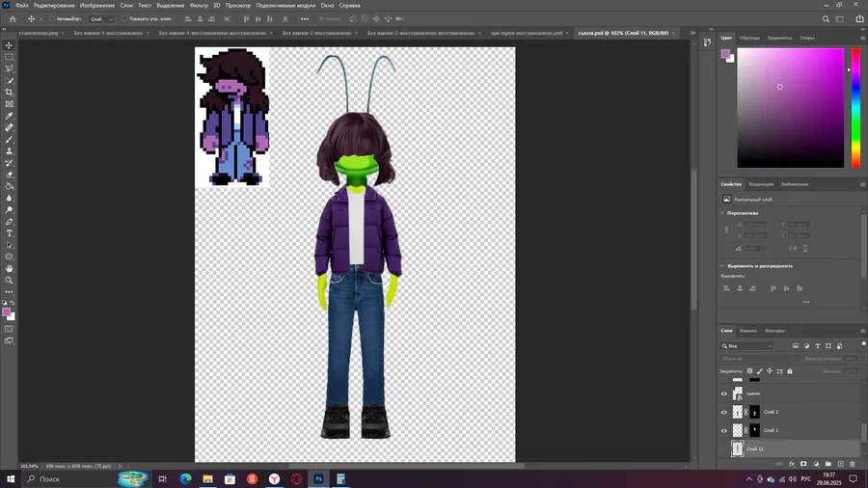Screen dimensions: 868x488
Task: Collapse Выровнять и распределить section
Action: click(x=721, y=265)
